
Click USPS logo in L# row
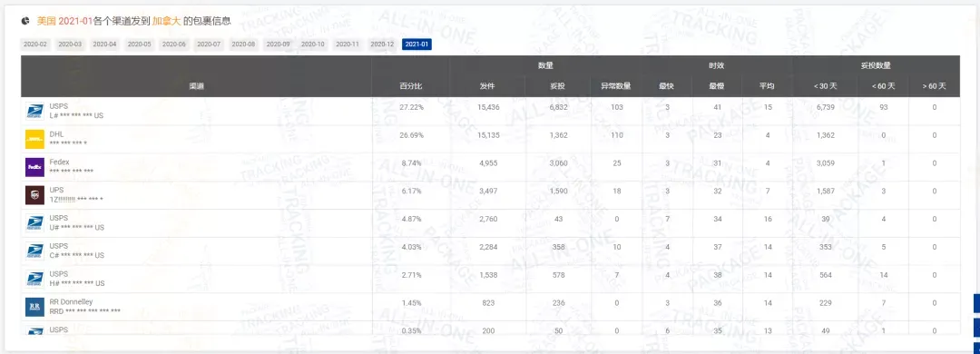click(35, 112)
